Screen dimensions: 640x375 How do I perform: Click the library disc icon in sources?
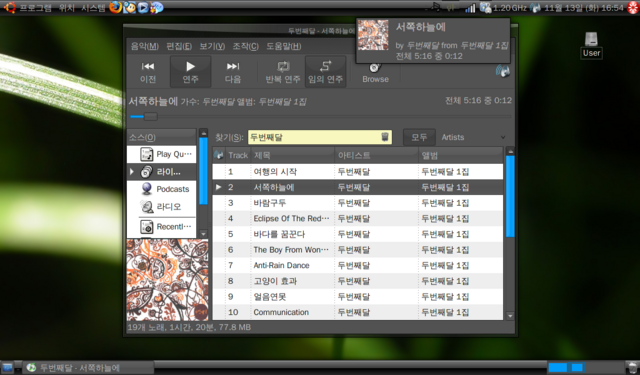pos(147,172)
